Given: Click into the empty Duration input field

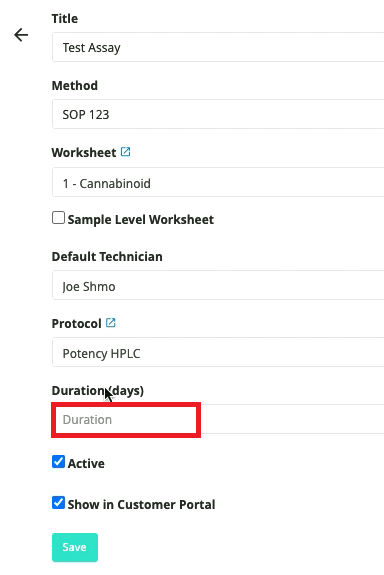Looking at the screenshot, I should [218, 419].
